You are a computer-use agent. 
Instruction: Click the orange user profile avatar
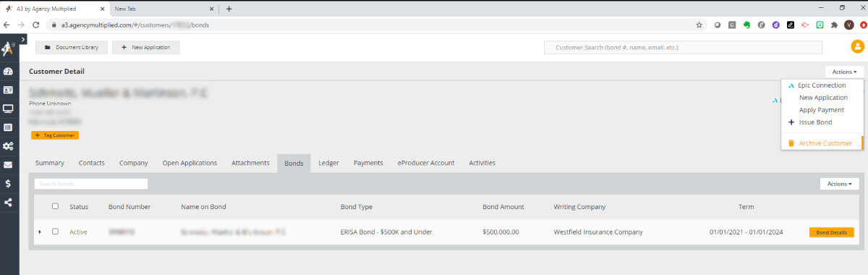point(857,47)
